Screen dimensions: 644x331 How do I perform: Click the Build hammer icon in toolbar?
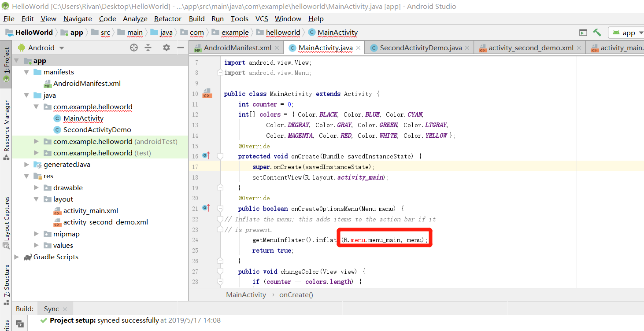point(597,33)
